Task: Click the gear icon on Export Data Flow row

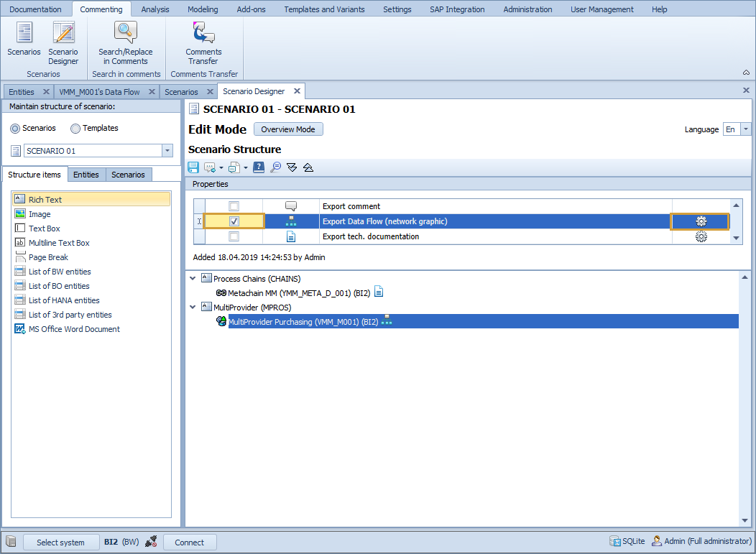Action: pos(700,221)
